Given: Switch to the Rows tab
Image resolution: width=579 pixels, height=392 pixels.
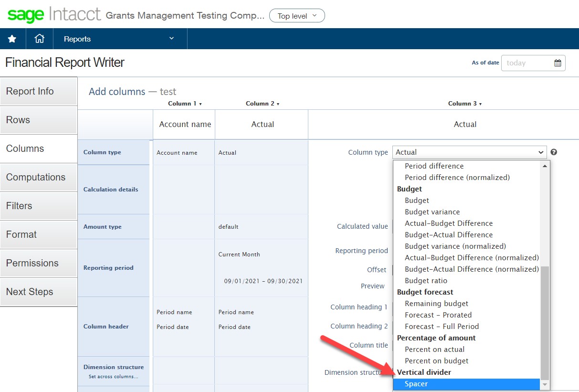Looking at the screenshot, I should coord(38,120).
